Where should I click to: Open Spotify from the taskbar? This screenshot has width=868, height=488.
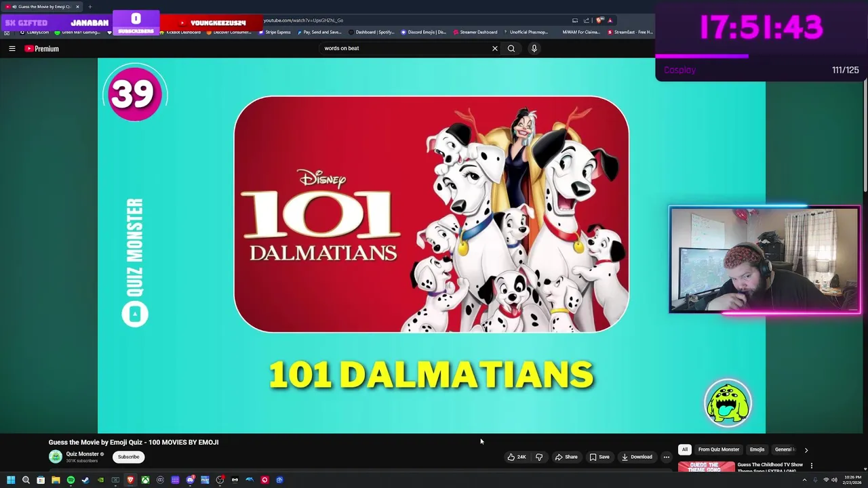(x=71, y=480)
